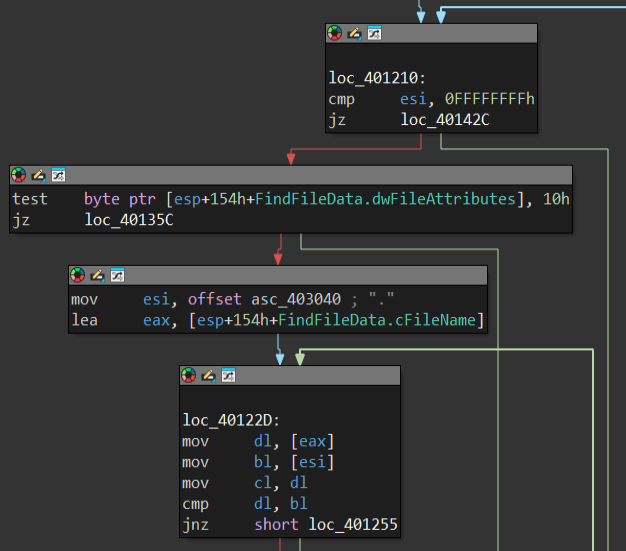This screenshot has height=551, width=626.
Task: Click graph group icon on loc_40122D block
Action: (228, 375)
